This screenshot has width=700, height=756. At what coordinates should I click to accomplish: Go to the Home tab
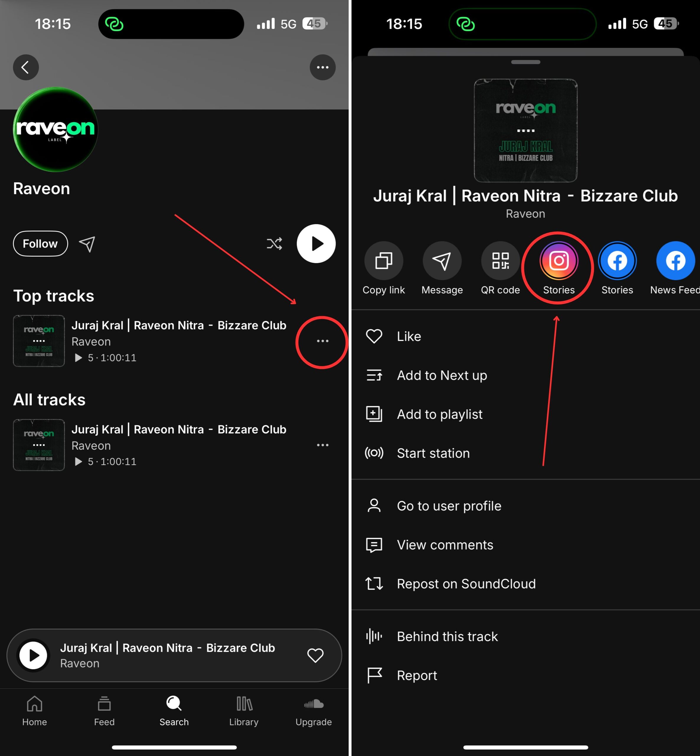pos(35,711)
